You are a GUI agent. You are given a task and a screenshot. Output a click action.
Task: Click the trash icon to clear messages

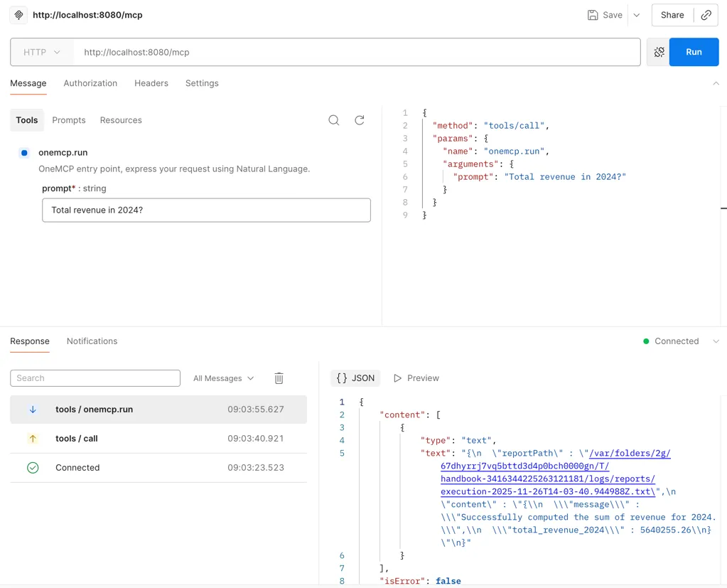[279, 378]
